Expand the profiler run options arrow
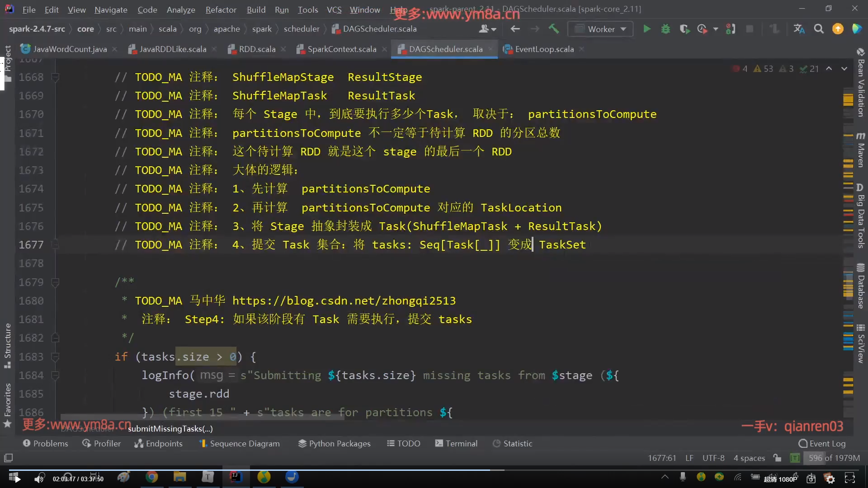The height and width of the screenshot is (488, 868). point(715,29)
